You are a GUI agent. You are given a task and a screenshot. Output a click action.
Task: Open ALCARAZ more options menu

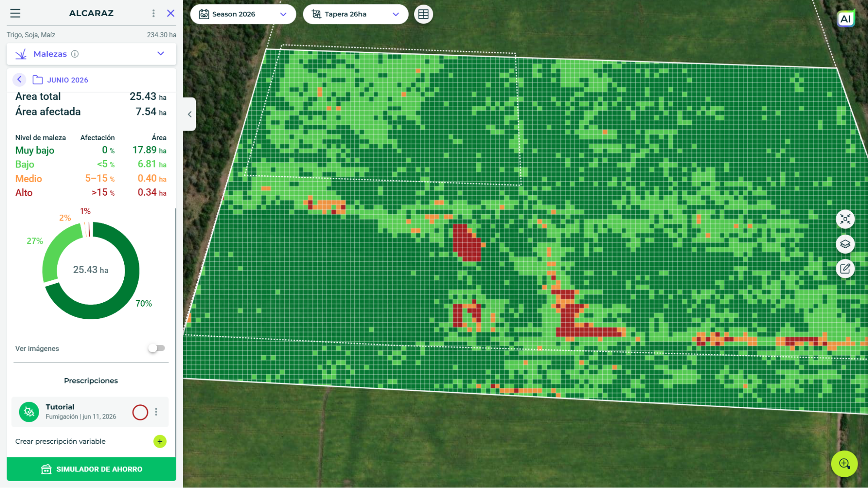coord(153,13)
